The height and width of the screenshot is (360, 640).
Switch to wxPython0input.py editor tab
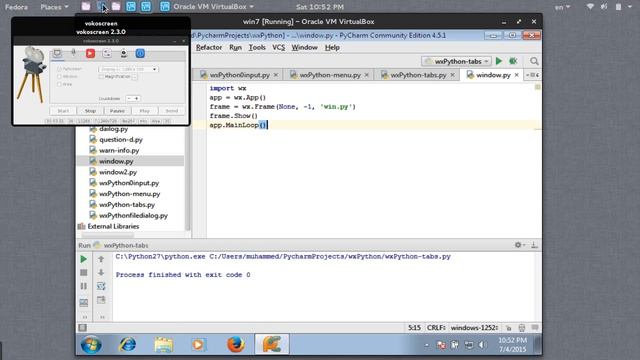click(x=239, y=75)
